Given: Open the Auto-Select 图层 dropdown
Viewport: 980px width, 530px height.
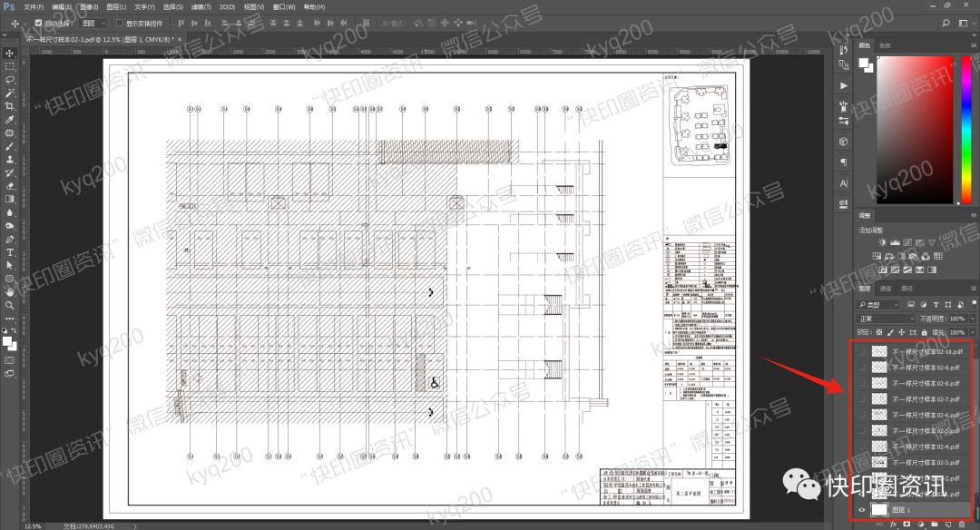Looking at the screenshot, I should pos(93,23).
